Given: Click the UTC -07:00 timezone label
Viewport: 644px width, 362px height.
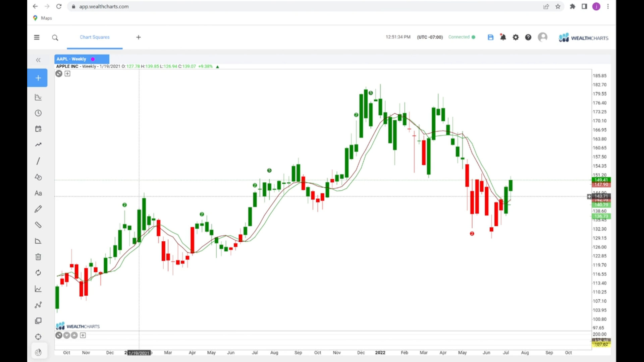Looking at the screenshot, I should [x=430, y=37].
